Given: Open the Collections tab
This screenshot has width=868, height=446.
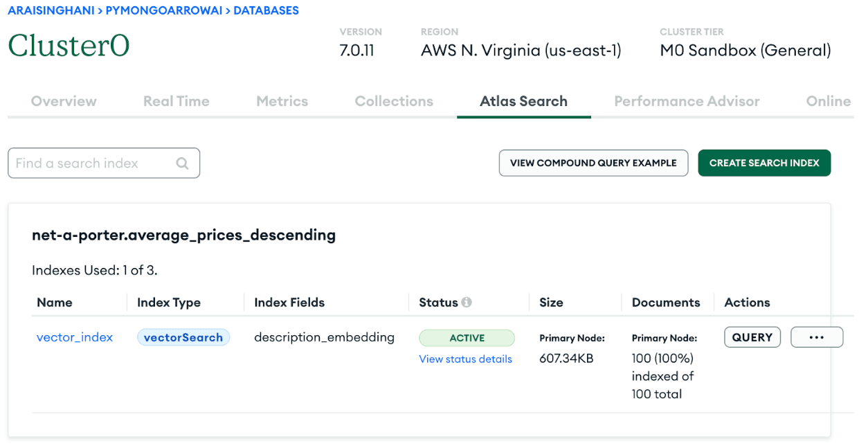Looking at the screenshot, I should [393, 101].
